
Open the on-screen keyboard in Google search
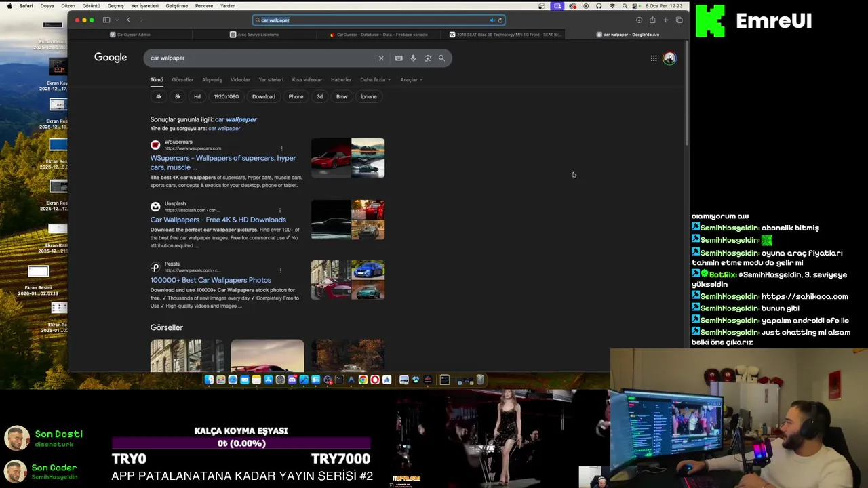point(399,58)
